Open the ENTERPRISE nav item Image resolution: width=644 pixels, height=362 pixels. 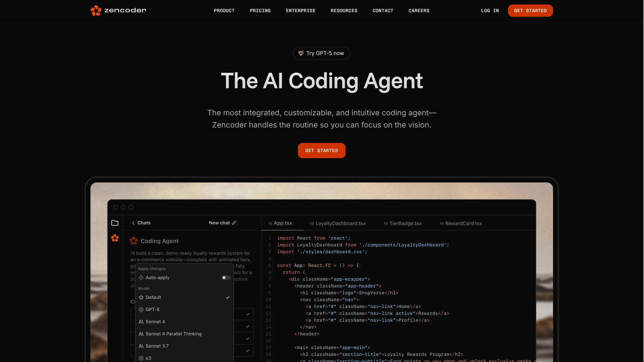pyautogui.click(x=300, y=11)
